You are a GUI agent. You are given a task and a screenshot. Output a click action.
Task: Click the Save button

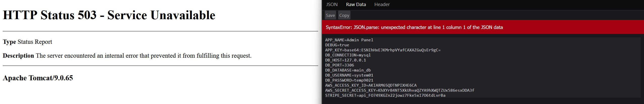coord(330,15)
